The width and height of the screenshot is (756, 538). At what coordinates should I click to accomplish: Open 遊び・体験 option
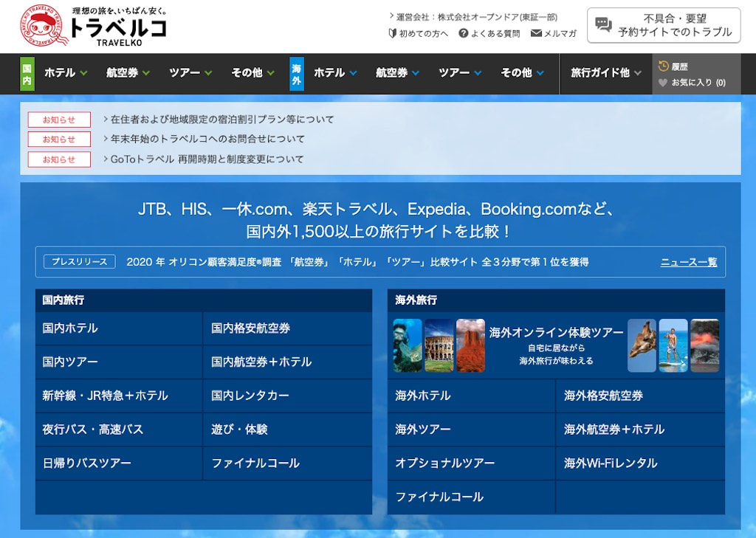(x=288, y=430)
